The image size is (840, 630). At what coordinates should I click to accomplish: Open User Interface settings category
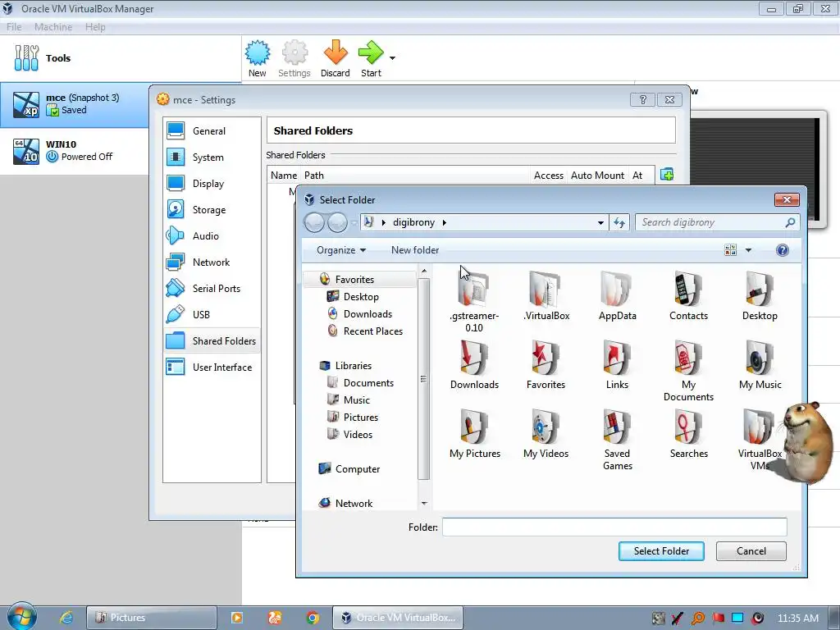(x=212, y=367)
